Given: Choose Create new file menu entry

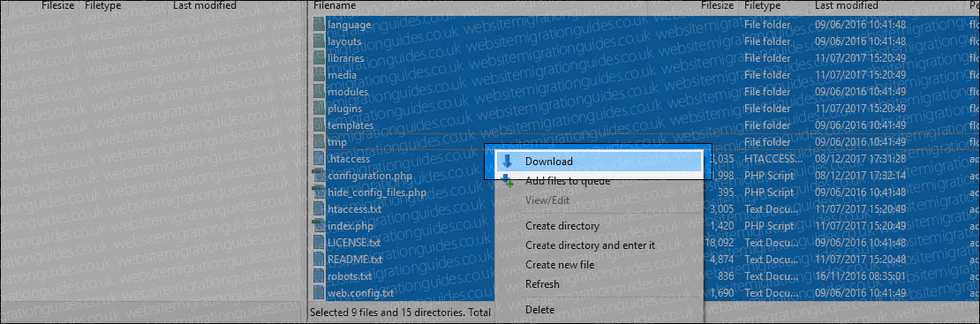Looking at the screenshot, I should tap(560, 265).
